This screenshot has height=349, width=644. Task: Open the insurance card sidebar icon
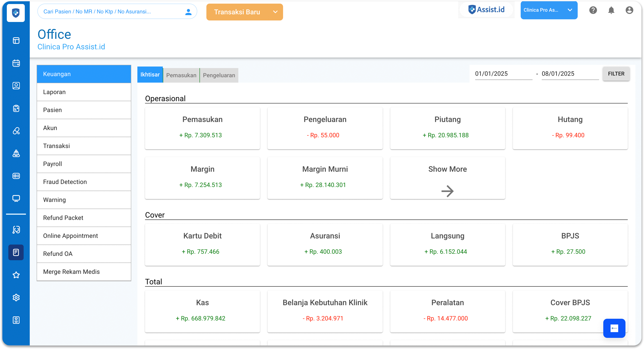pyautogui.click(x=16, y=176)
